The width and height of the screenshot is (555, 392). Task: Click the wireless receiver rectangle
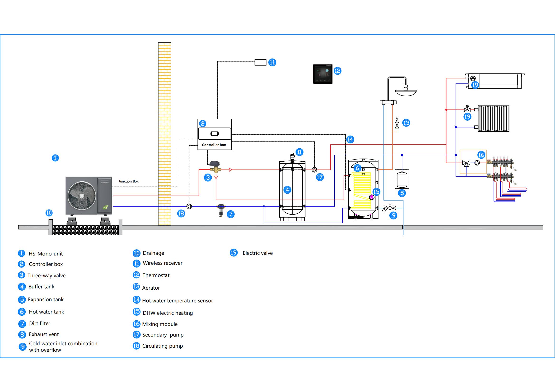(260, 63)
